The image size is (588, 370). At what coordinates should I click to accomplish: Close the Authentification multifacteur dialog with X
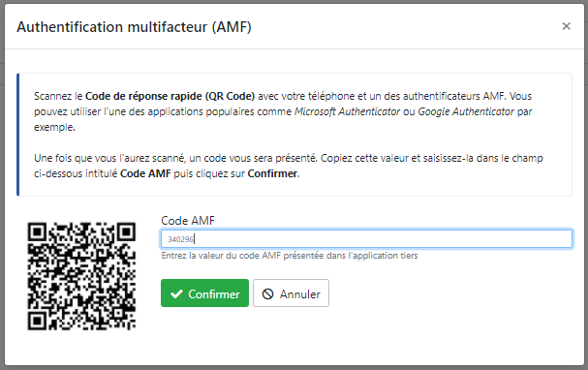(567, 26)
